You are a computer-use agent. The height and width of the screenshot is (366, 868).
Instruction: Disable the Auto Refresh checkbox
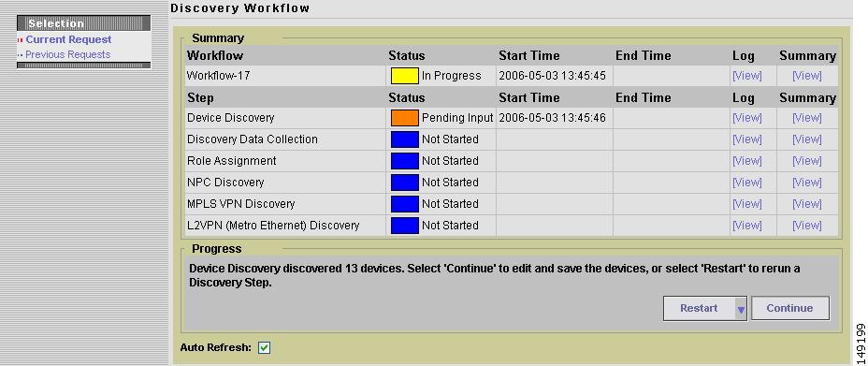point(265,347)
